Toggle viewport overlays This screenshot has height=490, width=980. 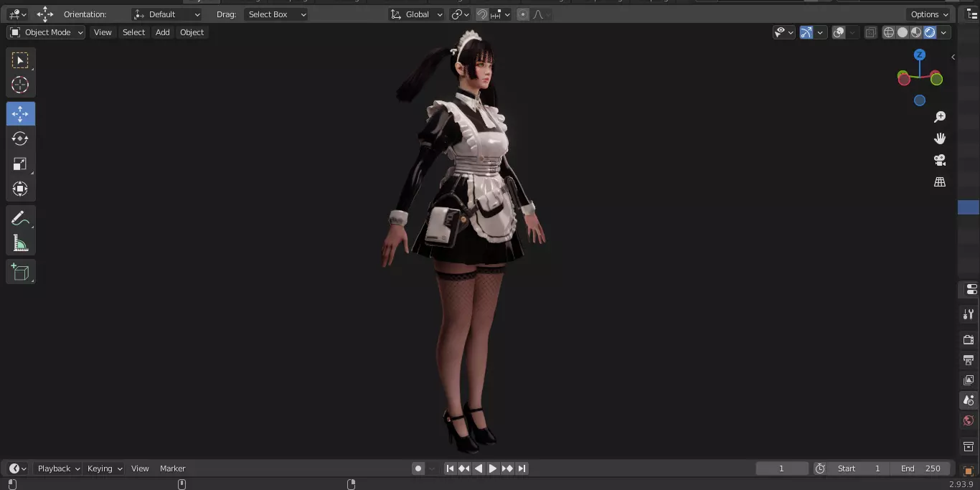click(839, 32)
